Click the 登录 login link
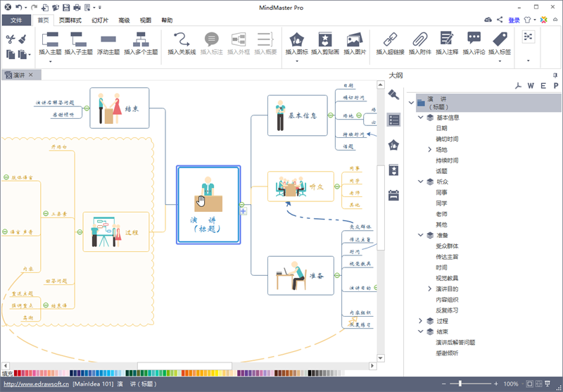The height and width of the screenshot is (392, 563). click(514, 20)
